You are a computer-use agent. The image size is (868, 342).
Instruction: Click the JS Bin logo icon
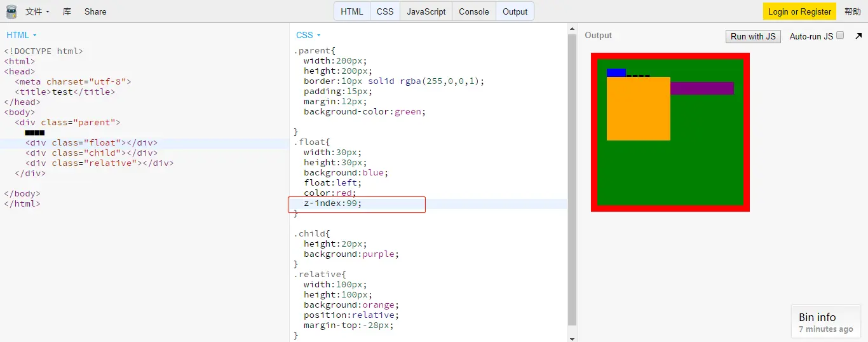tap(11, 11)
